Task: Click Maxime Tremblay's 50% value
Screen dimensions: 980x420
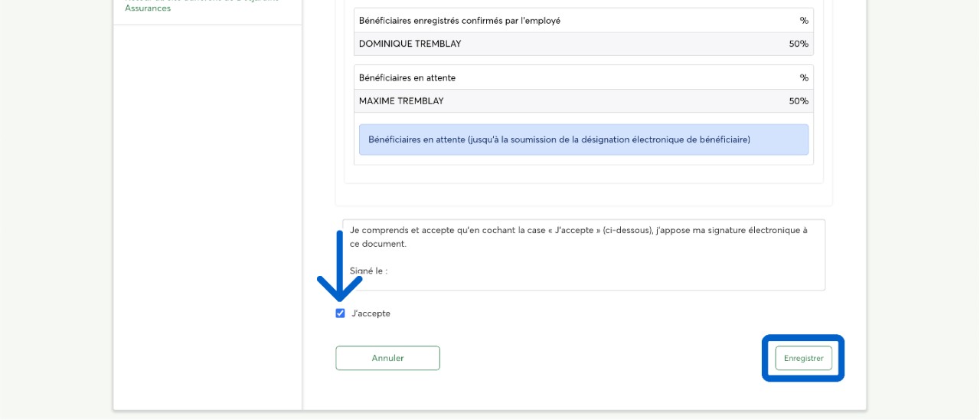Action: [x=799, y=101]
